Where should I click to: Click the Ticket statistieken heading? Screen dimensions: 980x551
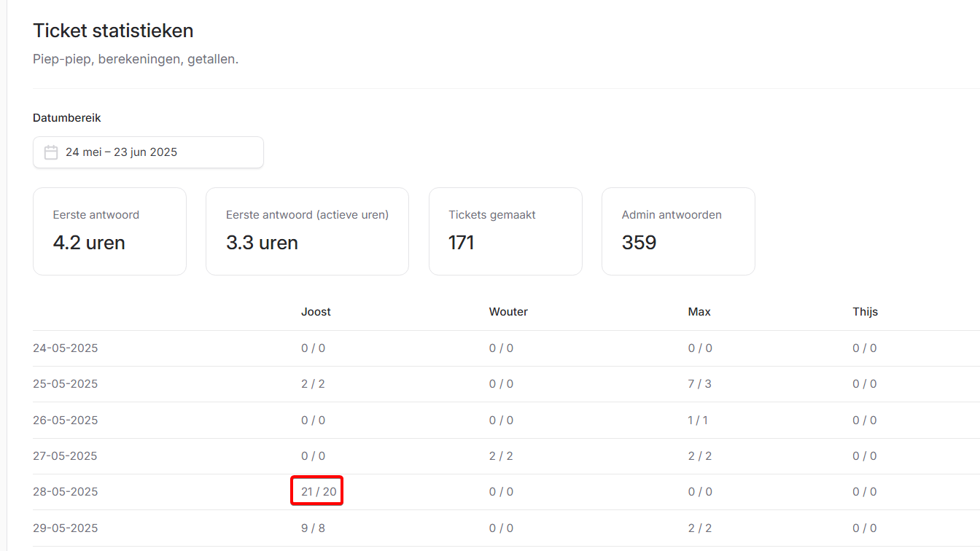pyautogui.click(x=113, y=31)
